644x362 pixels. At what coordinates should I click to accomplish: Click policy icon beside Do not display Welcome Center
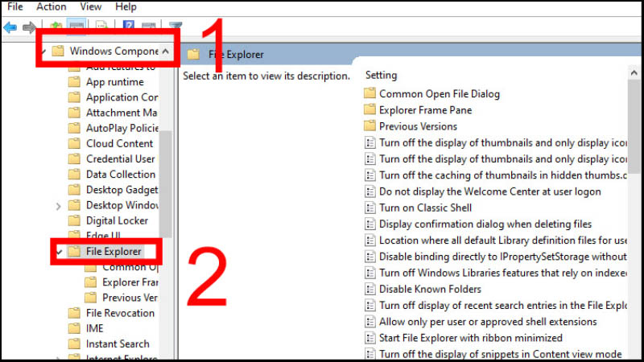point(370,191)
